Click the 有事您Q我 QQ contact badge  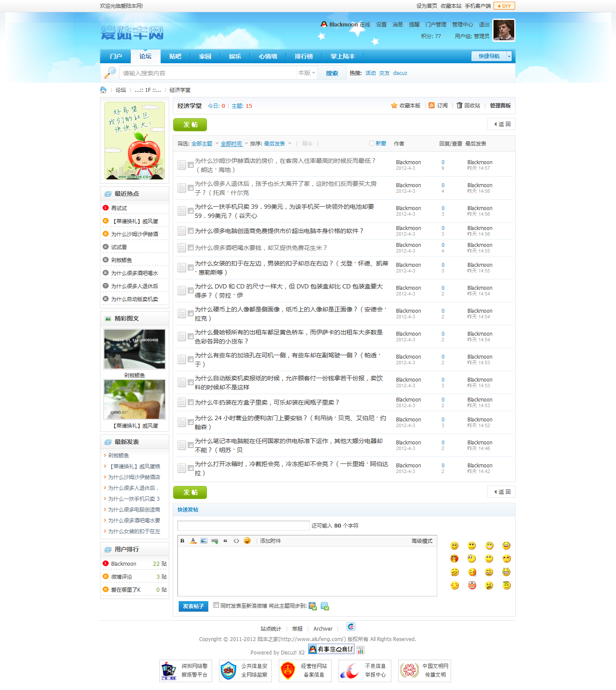[x=331, y=649]
